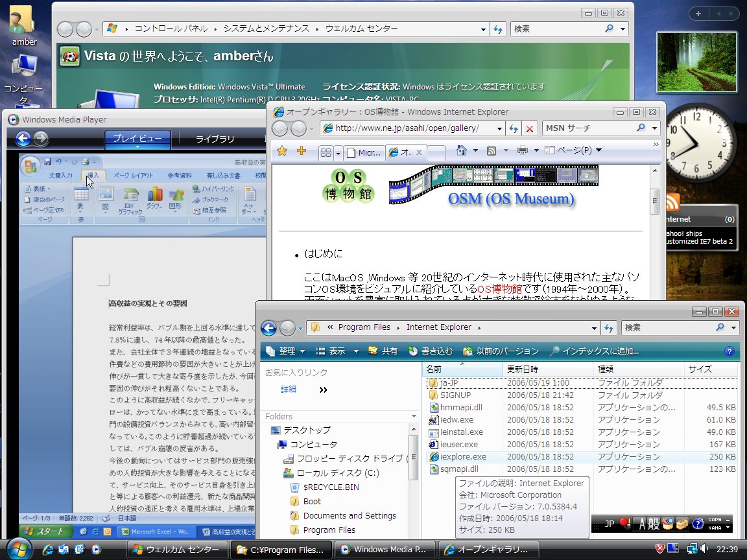Image resolution: width=747 pixels, height=560 pixels.
Task: Expand favorite links with the » chevron
Action: click(324, 390)
